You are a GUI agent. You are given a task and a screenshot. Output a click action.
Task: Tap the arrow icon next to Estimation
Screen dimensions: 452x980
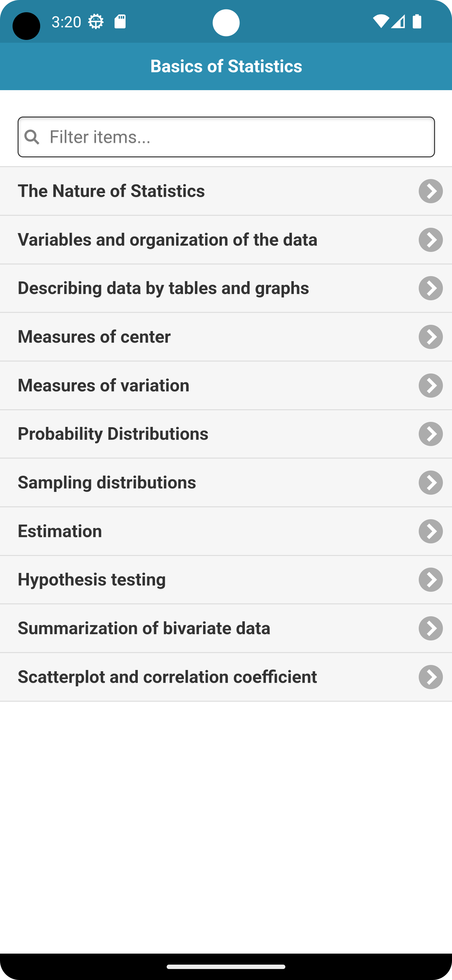click(430, 531)
